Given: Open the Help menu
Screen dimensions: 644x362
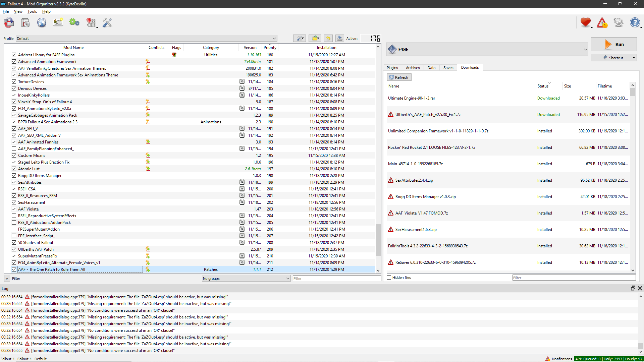Looking at the screenshot, I should pyautogui.click(x=46, y=11).
